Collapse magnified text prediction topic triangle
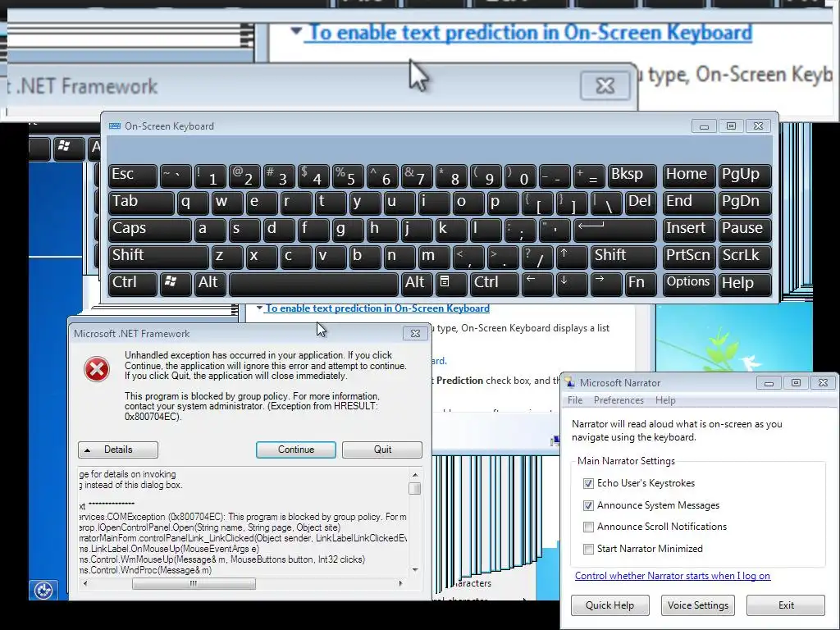 tap(295, 31)
